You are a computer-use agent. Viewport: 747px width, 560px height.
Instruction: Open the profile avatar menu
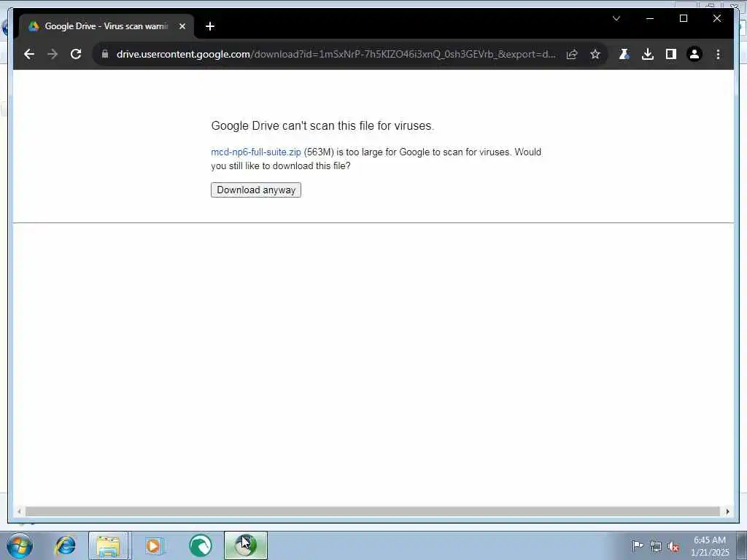point(694,54)
